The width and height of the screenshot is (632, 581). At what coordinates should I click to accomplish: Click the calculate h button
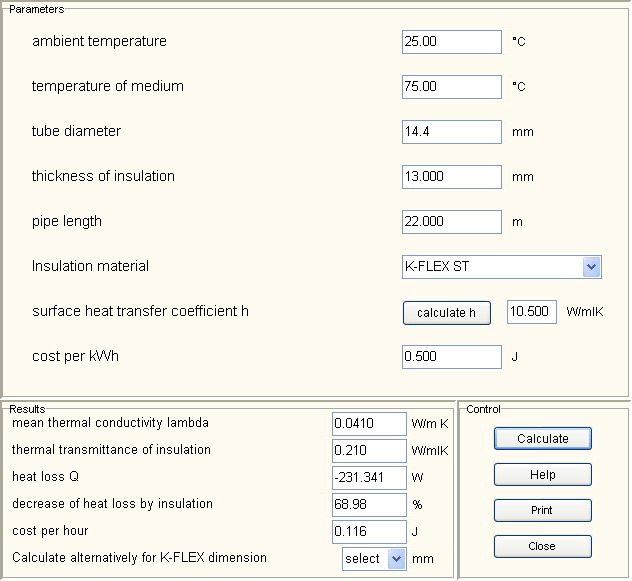(447, 313)
